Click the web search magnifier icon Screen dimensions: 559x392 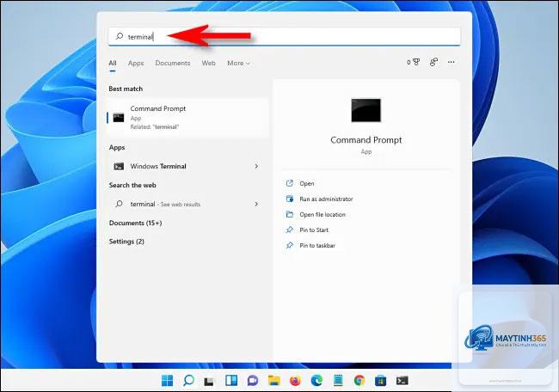click(119, 204)
